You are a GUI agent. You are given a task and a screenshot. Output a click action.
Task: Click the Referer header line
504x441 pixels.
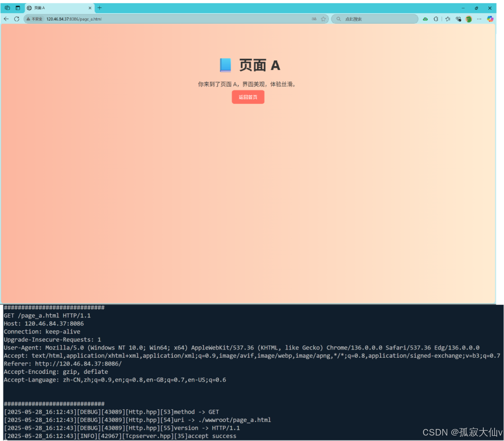(63, 364)
